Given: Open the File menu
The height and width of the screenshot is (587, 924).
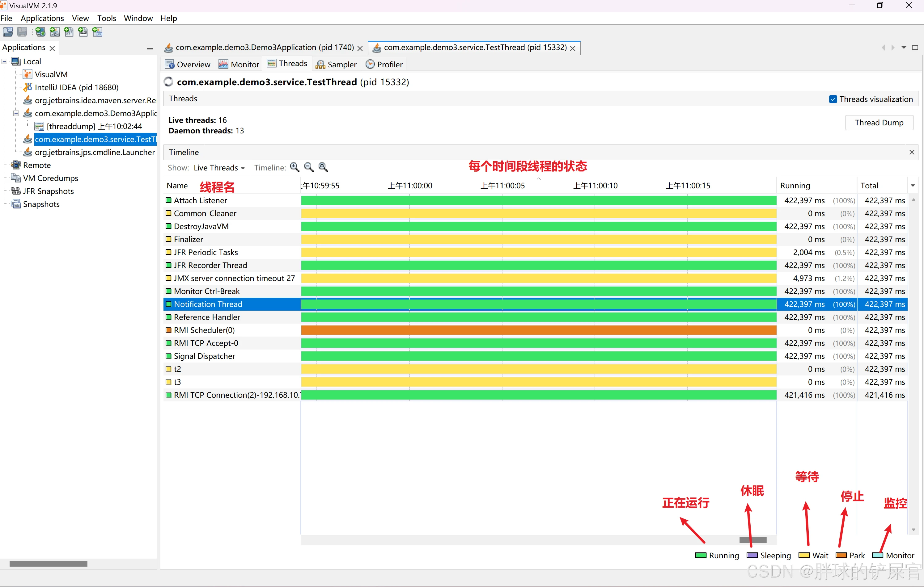Looking at the screenshot, I should point(6,19).
